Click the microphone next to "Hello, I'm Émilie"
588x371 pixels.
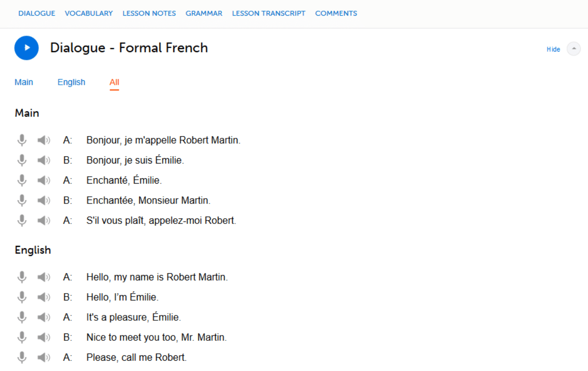(21, 297)
